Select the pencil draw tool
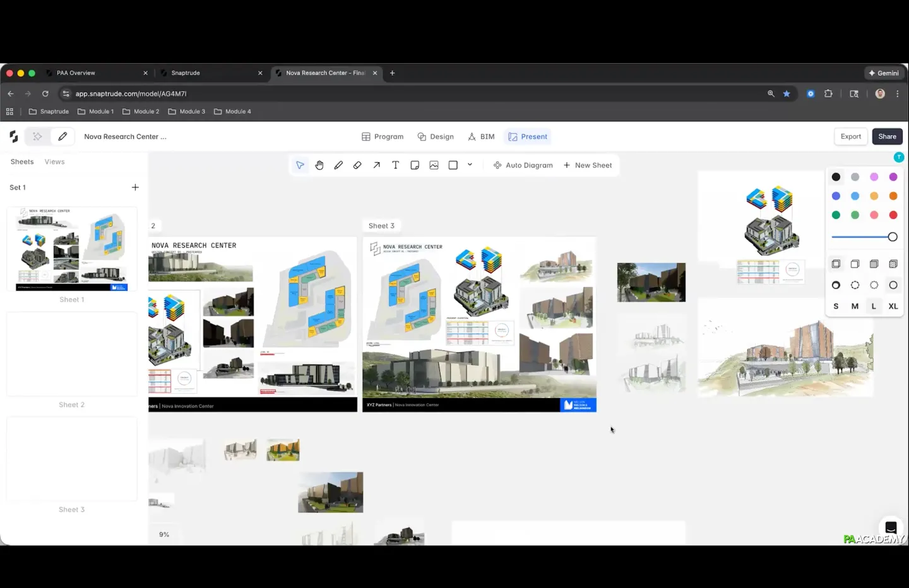This screenshot has width=909, height=588. point(338,165)
